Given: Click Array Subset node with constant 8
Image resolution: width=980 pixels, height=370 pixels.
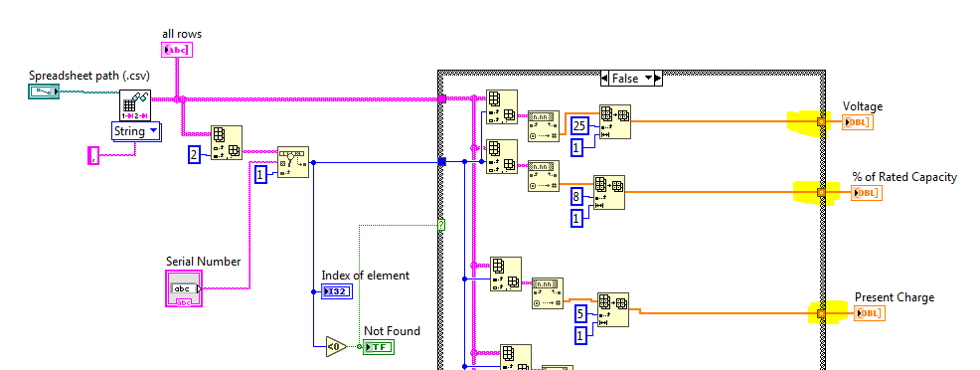Looking at the screenshot, I should pyautogui.click(x=608, y=192).
